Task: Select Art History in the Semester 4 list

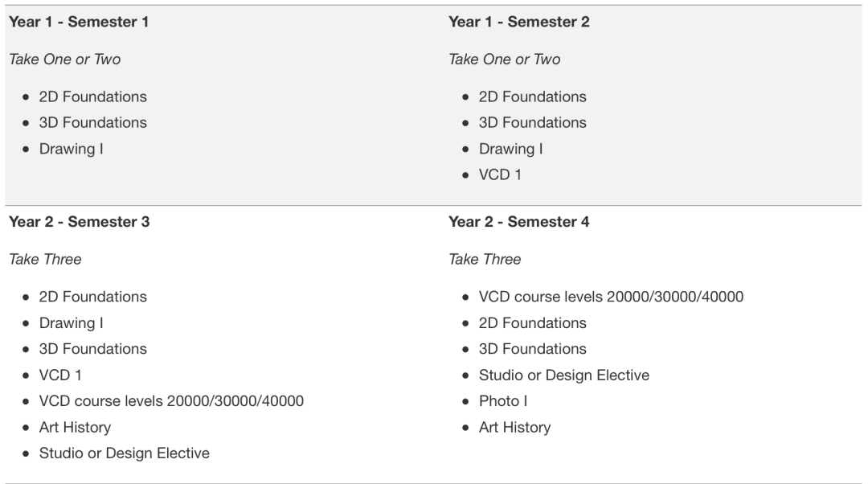Action: coord(514,427)
